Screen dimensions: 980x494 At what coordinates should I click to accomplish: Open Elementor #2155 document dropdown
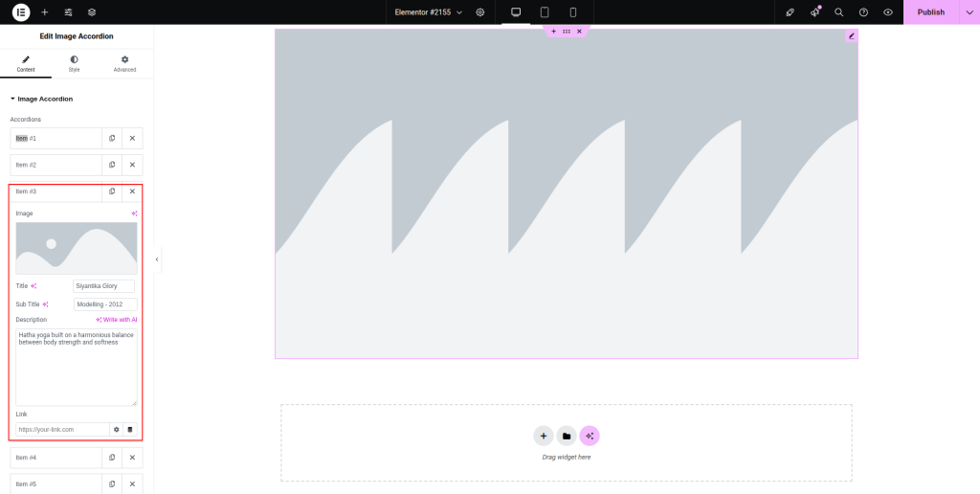pyautogui.click(x=428, y=11)
